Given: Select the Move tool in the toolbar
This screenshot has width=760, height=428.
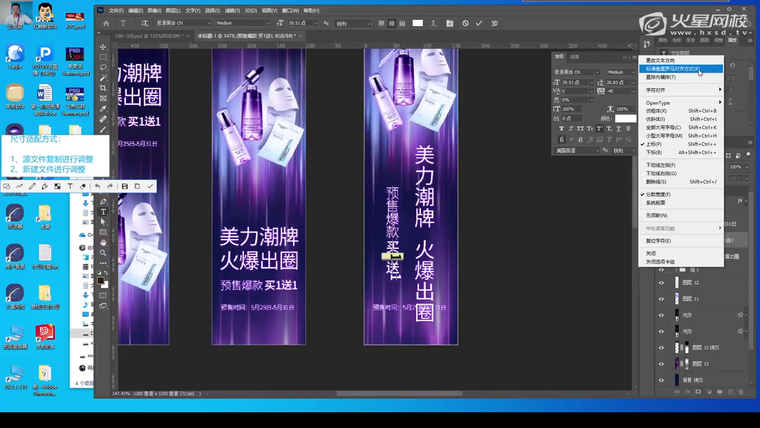Looking at the screenshot, I should tap(104, 46).
